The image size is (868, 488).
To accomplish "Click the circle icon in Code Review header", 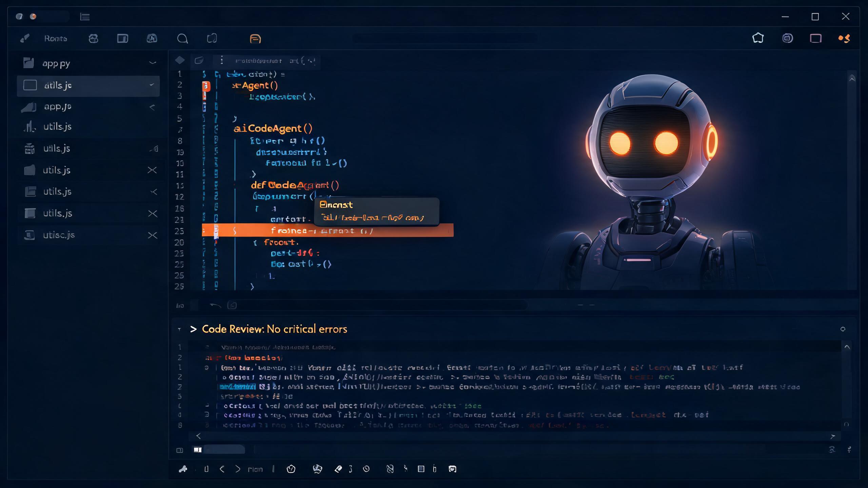I will click(843, 329).
